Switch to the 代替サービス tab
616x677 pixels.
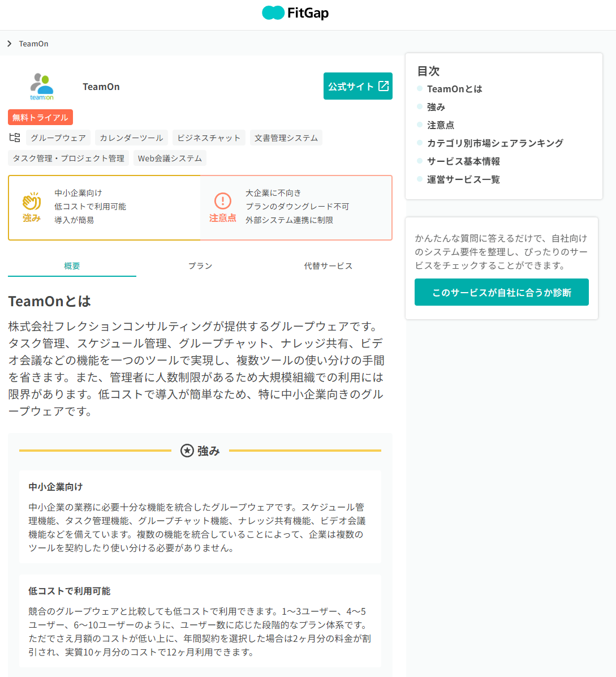(x=328, y=266)
